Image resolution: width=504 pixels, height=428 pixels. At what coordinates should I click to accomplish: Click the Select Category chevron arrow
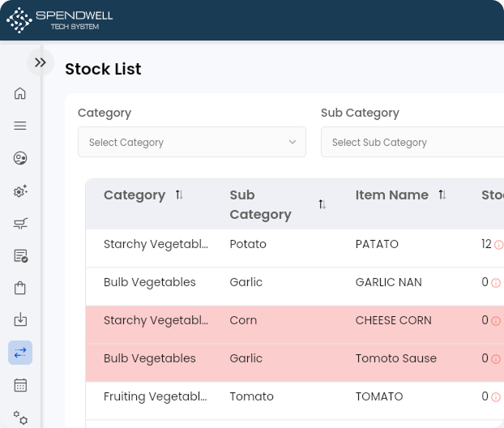click(293, 142)
